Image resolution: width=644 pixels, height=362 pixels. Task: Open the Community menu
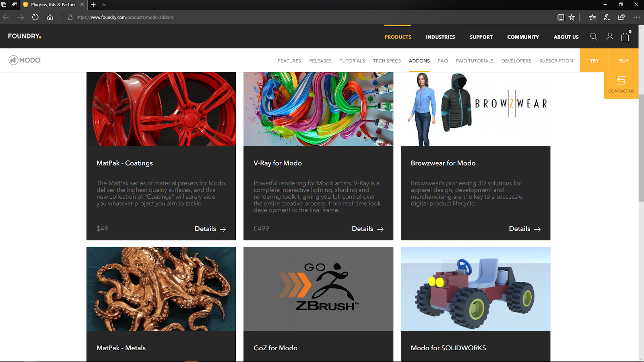[523, 37]
